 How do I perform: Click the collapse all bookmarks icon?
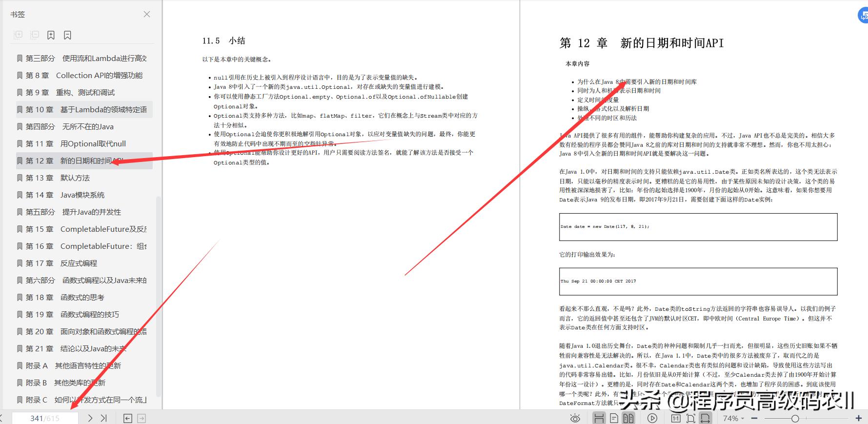pos(35,35)
